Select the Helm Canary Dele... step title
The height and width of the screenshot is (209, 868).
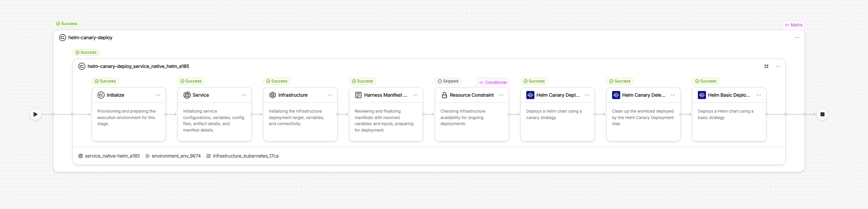click(x=644, y=95)
